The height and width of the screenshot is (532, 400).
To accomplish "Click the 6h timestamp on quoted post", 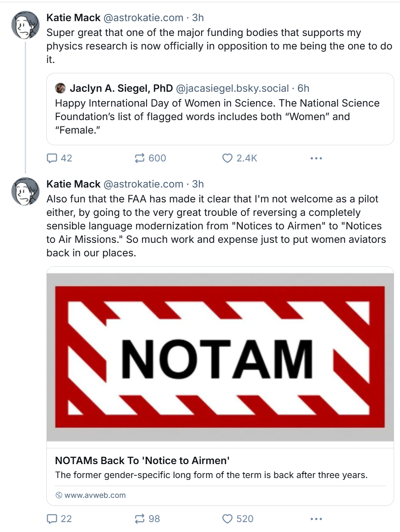I will (303, 88).
